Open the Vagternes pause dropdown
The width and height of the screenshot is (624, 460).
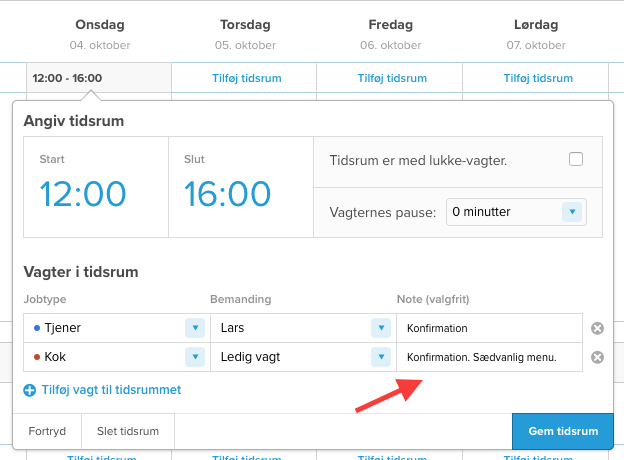pyautogui.click(x=571, y=212)
